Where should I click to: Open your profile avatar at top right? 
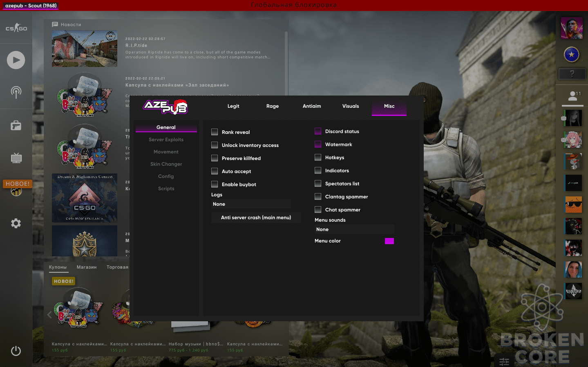[x=572, y=28]
